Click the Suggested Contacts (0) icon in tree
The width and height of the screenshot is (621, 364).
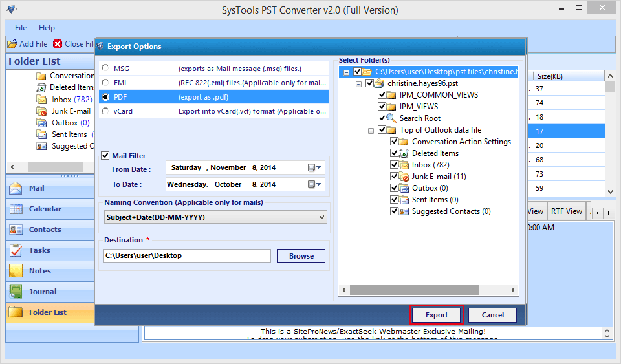click(x=404, y=211)
